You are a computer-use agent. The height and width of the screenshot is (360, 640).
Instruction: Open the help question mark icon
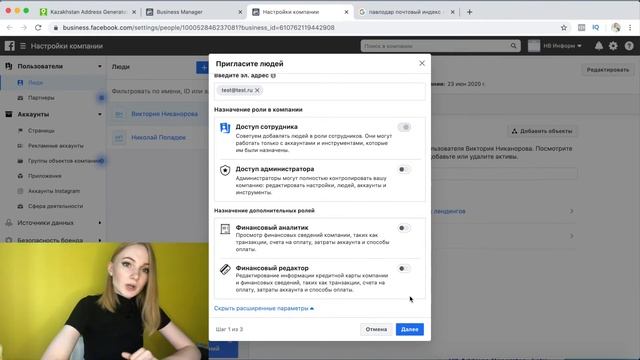(x=629, y=46)
